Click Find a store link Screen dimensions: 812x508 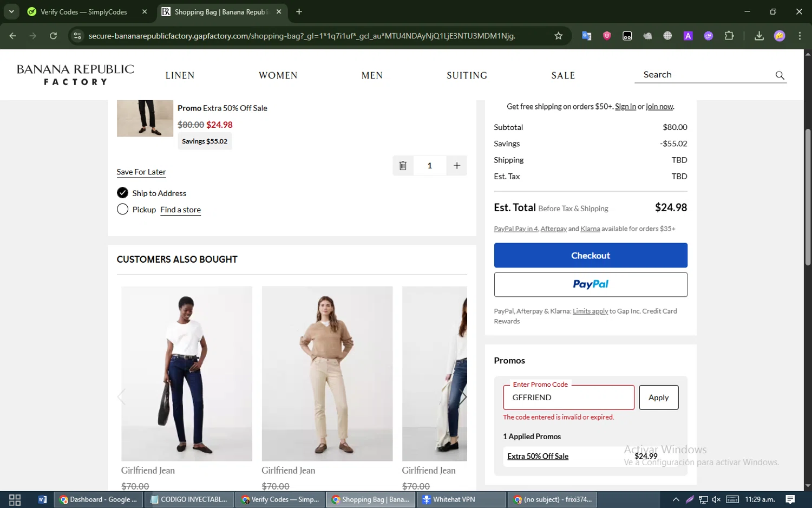tap(180, 210)
